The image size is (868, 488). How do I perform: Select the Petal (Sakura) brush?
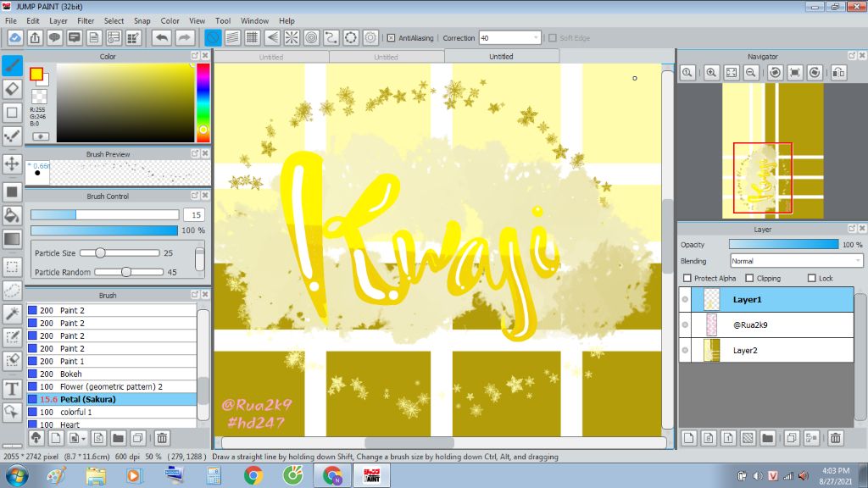tap(112, 399)
